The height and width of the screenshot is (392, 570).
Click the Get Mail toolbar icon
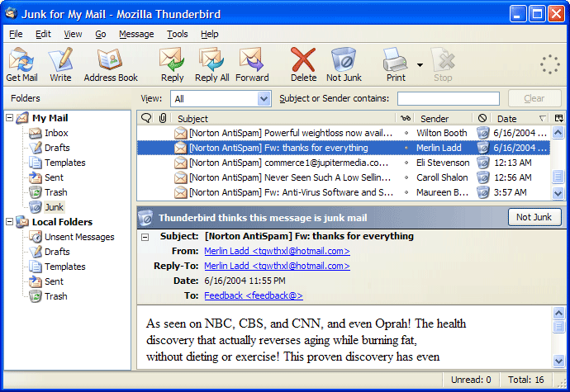point(21,64)
